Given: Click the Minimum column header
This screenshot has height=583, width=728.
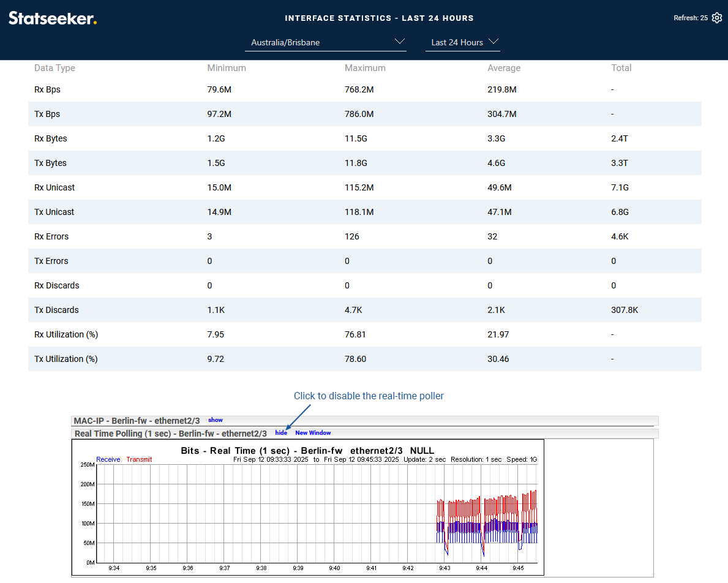Looking at the screenshot, I should click(227, 68).
